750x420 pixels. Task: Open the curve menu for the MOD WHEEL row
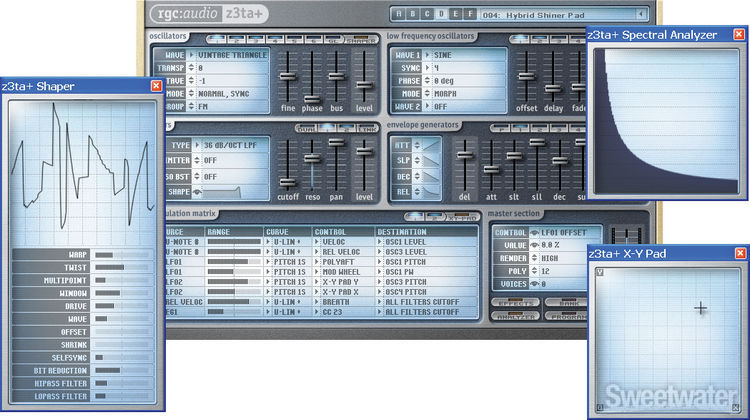268,272
